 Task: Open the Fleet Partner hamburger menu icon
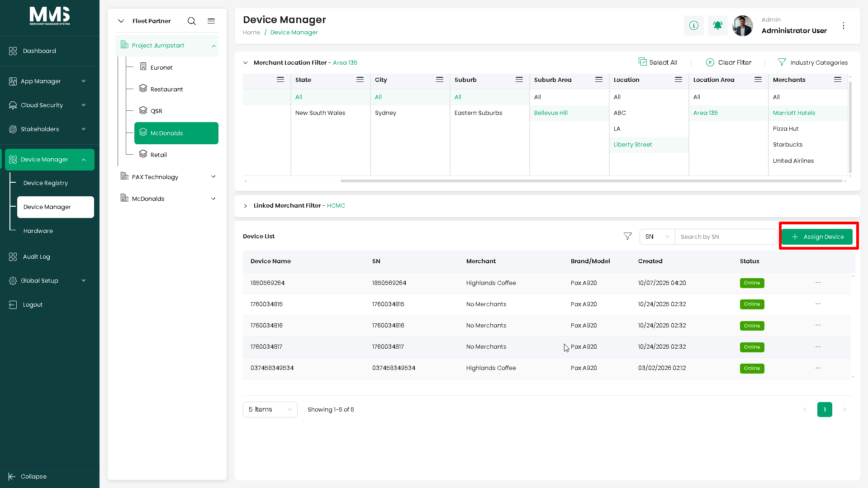point(211,21)
